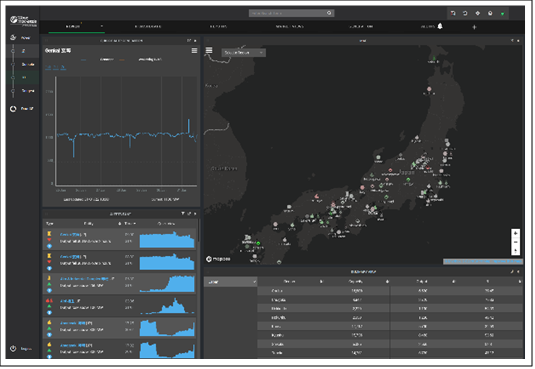Click the sparkline with a steep rise then plateau
Viewport: 535px width, 369px height.
pyautogui.click(x=167, y=283)
